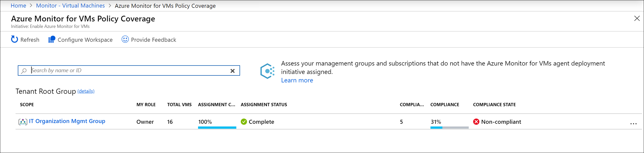Click the Refresh circular arrow icon
This screenshot has width=644, height=153.
(14, 39)
